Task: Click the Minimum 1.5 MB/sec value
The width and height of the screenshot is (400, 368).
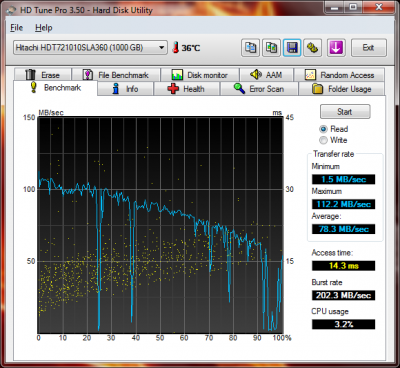Action: point(343,179)
